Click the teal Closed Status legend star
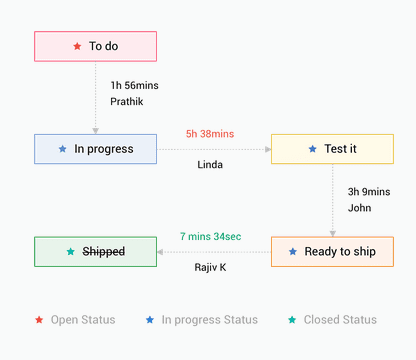416x360 pixels. coord(292,320)
